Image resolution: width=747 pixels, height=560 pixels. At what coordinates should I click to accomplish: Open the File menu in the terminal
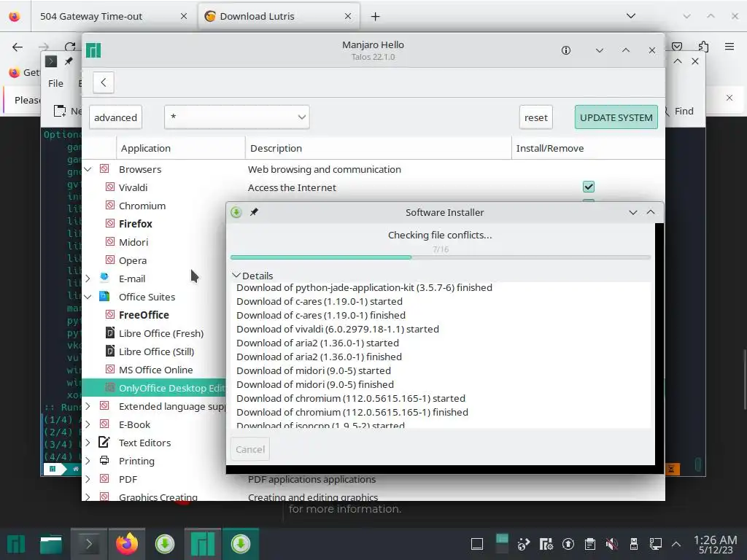tap(55, 83)
